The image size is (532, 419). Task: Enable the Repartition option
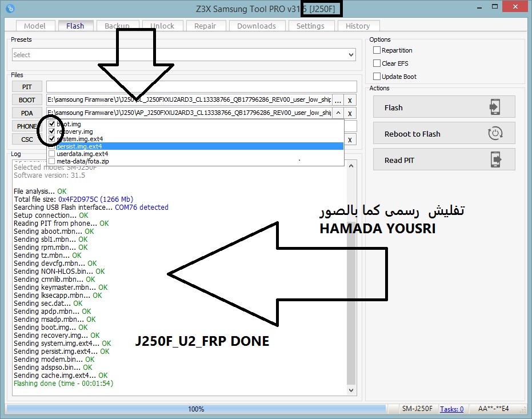[377, 50]
